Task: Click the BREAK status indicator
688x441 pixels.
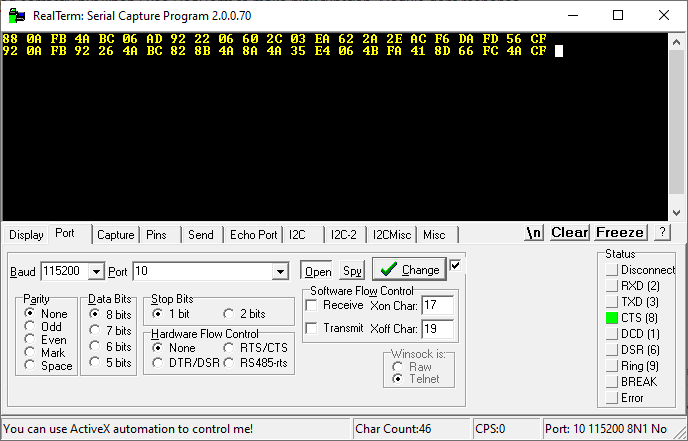Action: pyautogui.click(x=612, y=382)
